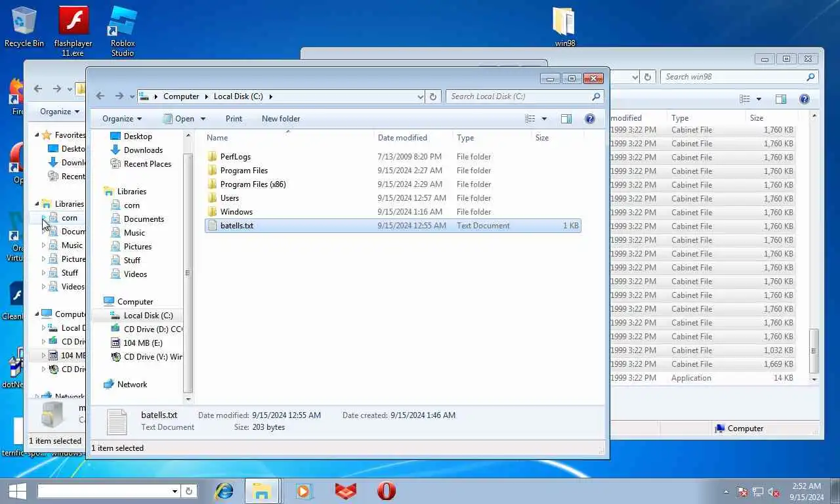Image resolution: width=840 pixels, height=504 pixels.
Task: Click Computer in the address breadcrumb
Action: 181,96
